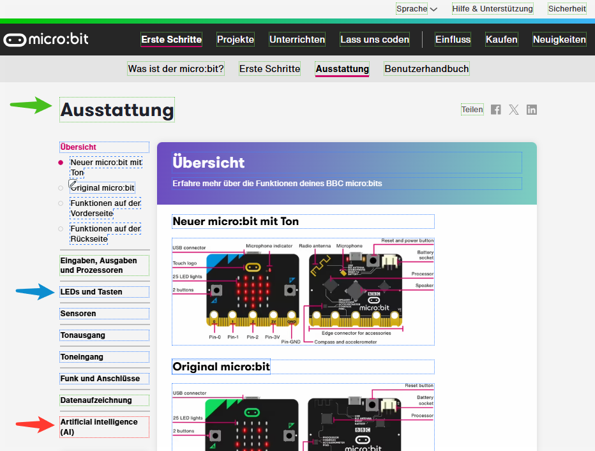Open the Neuigkeiten menu item
The width and height of the screenshot is (595, 451).
tap(559, 39)
